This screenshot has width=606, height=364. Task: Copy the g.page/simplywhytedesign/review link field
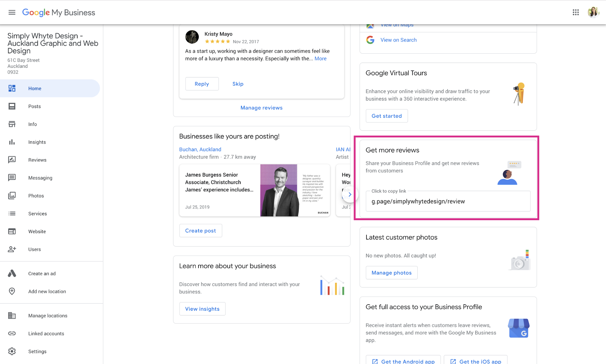[x=448, y=201]
